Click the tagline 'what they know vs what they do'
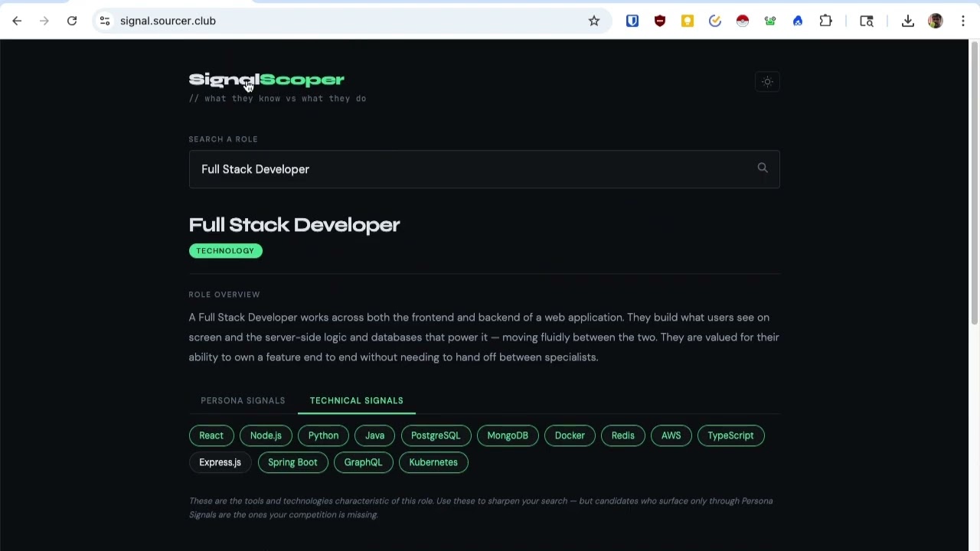Viewport: 980px width, 551px height. pyautogui.click(x=286, y=99)
